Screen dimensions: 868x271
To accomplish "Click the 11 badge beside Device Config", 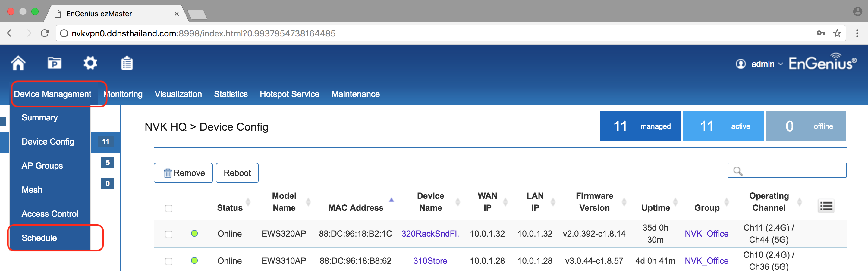I will click(105, 142).
